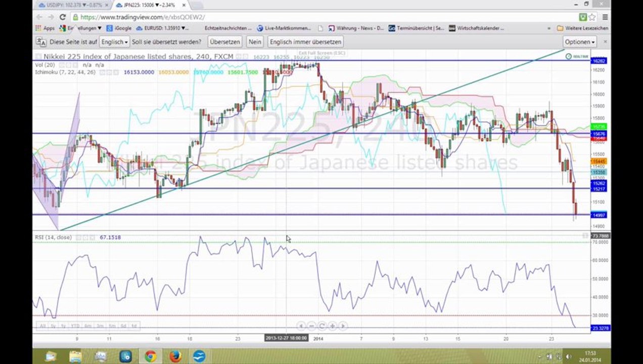This screenshot has height=364, width=643.
Task: Select the 1m time range
Action: click(x=112, y=326)
